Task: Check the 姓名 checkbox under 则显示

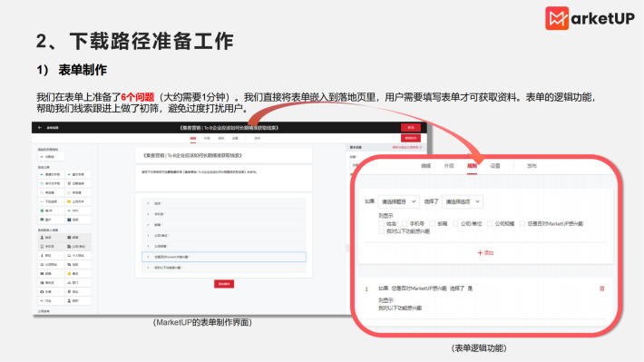Action: point(381,223)
